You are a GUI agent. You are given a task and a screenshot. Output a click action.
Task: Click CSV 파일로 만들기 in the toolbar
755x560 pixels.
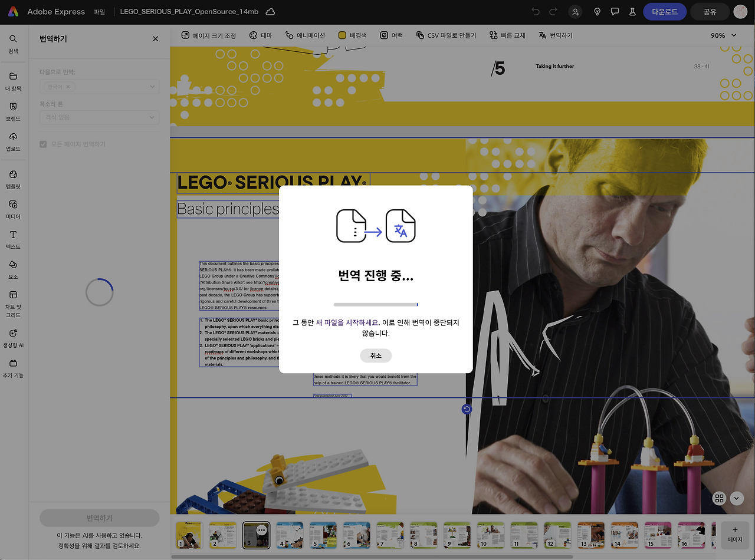[446, 35]
